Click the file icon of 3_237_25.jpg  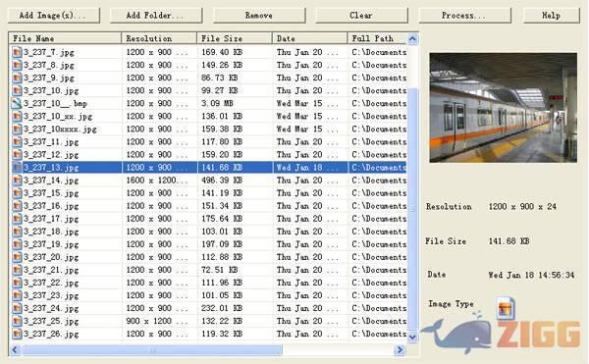(x=17, y=321)
